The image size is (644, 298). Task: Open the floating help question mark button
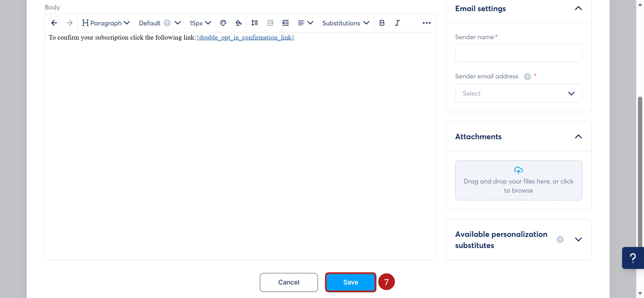pos(633,258)
